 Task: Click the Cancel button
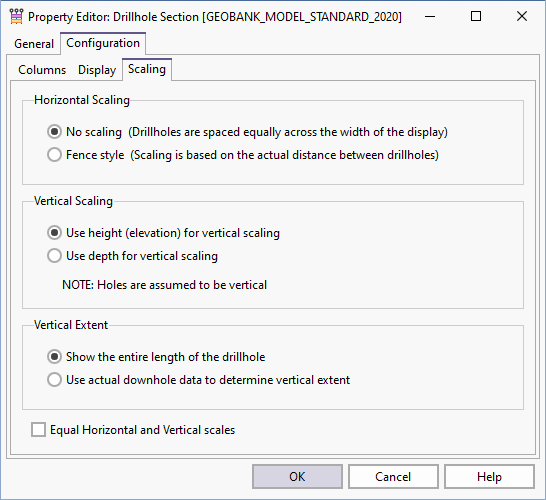(x=393, y=477)
